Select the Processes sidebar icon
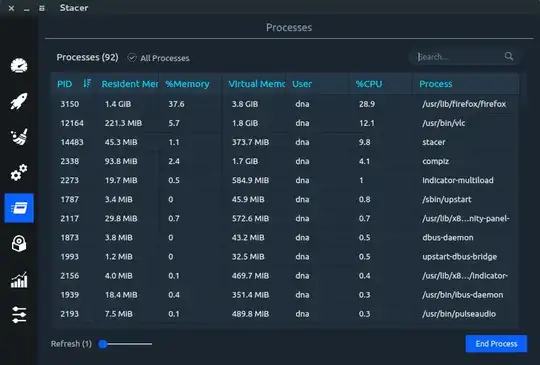 [x=19, y=208]
